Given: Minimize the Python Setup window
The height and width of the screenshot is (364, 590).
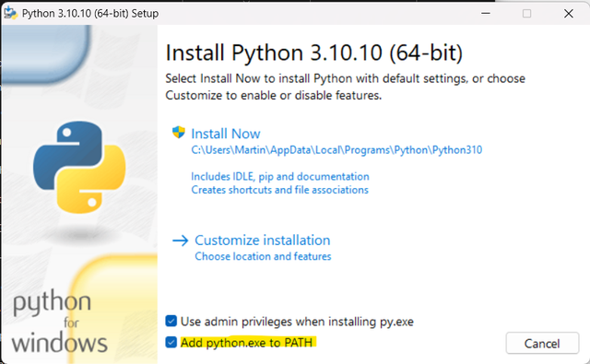Looking at the screenshot, I should click(x=486, y=14).
